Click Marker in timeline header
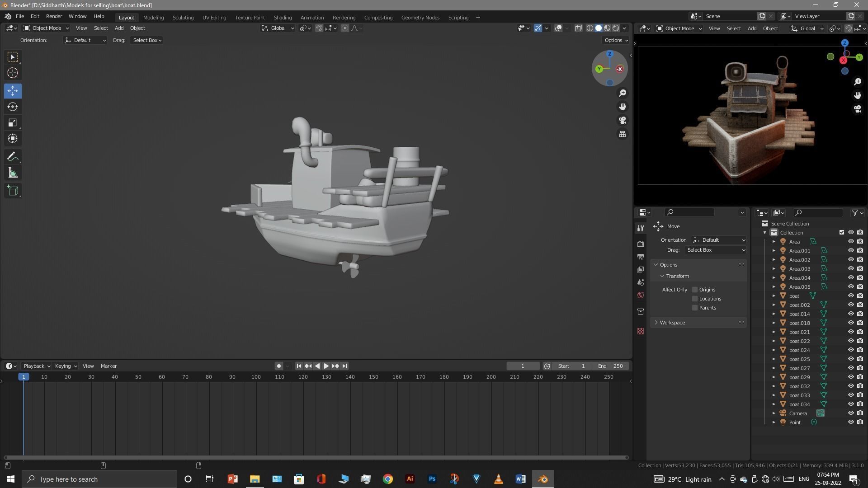 pos(108,366)
